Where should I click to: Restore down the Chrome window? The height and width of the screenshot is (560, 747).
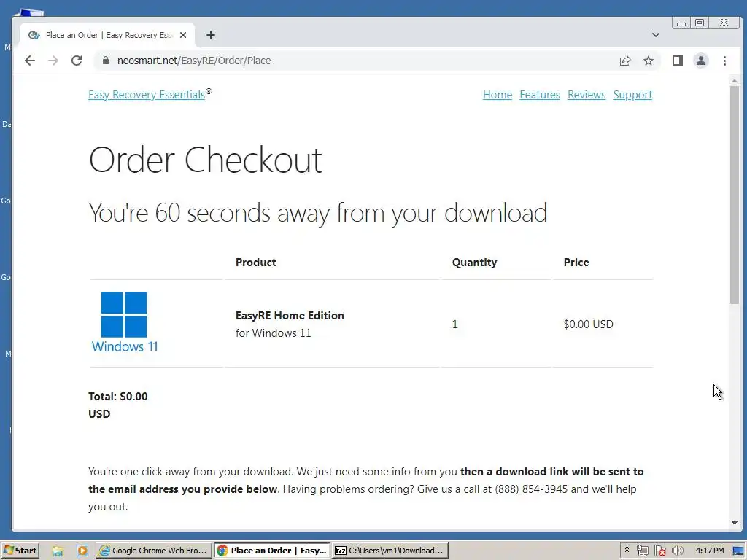point(700,23)
